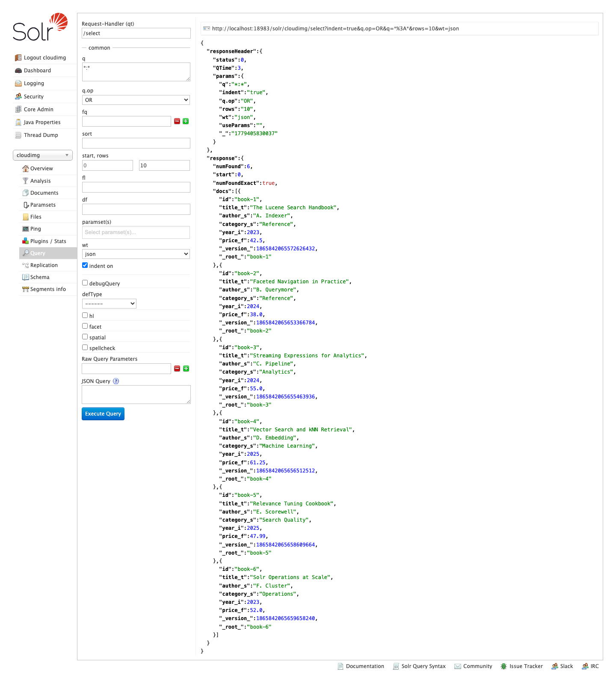Click the Ping terminal icon

[26, 229]
